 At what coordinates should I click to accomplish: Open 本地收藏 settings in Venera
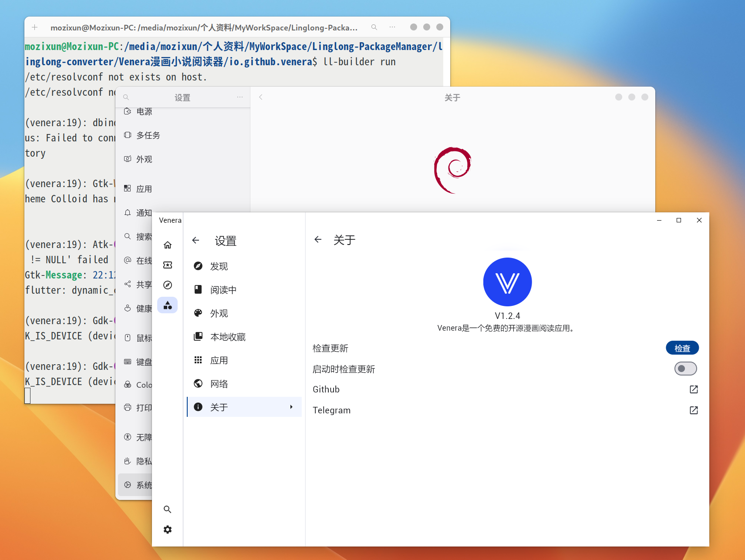[244, 337]
